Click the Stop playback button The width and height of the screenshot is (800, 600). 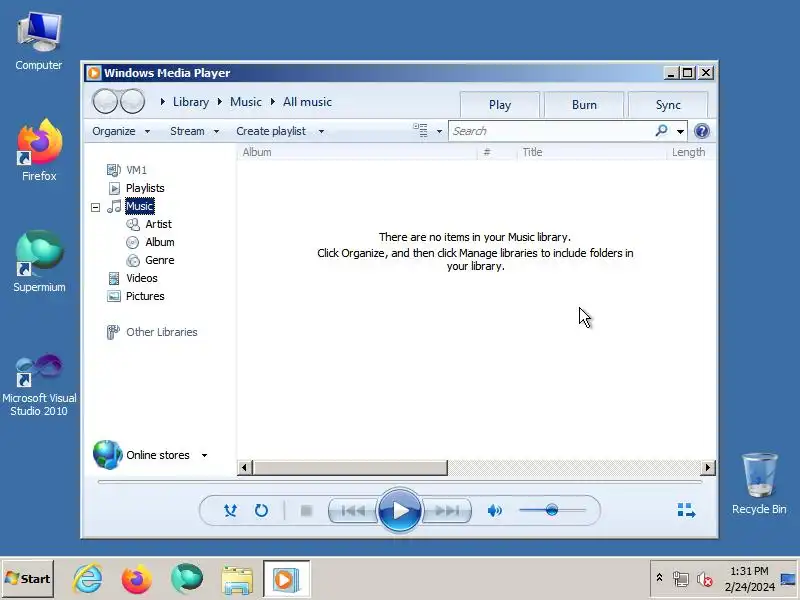coord(306,510)
